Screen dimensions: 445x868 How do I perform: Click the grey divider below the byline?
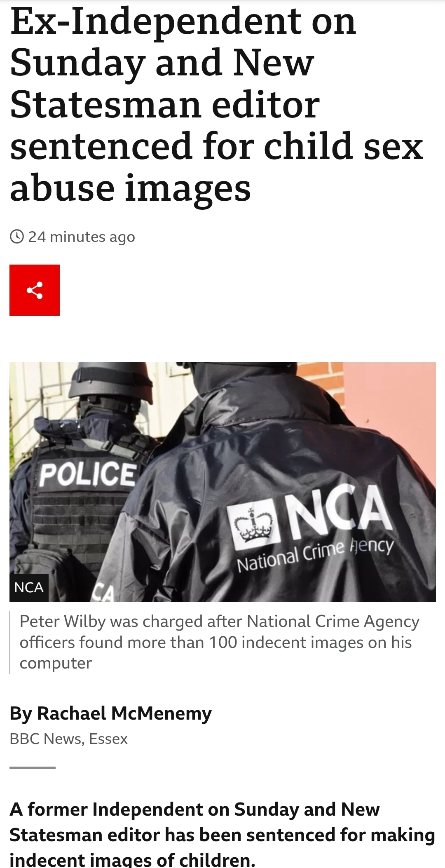32,768
